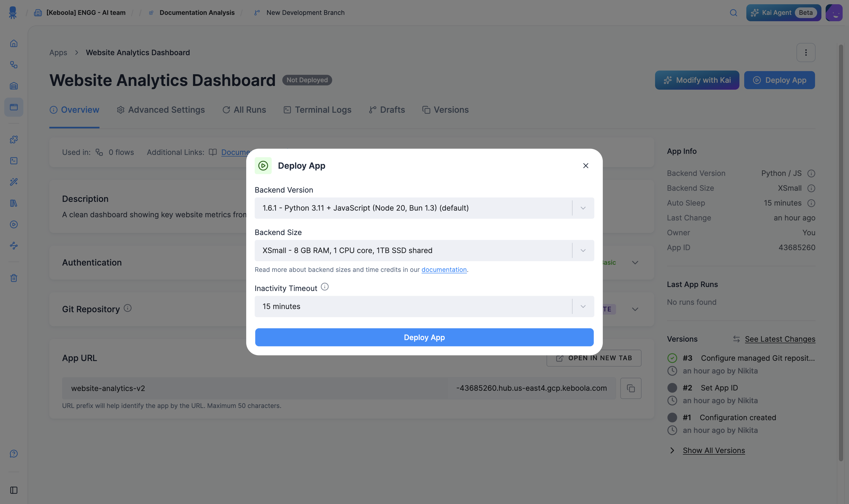Open the documentation link in dialog

[444, 270]
